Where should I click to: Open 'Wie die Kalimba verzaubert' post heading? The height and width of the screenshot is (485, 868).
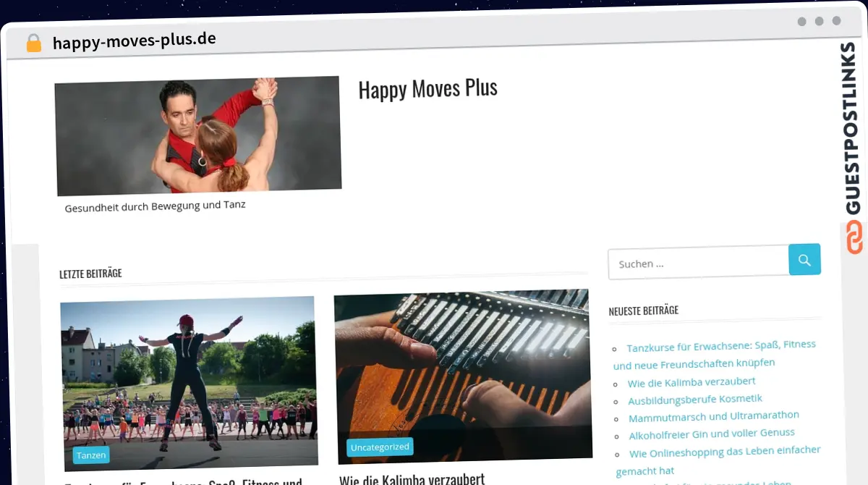pyautogui.click(x=412, y=478)
